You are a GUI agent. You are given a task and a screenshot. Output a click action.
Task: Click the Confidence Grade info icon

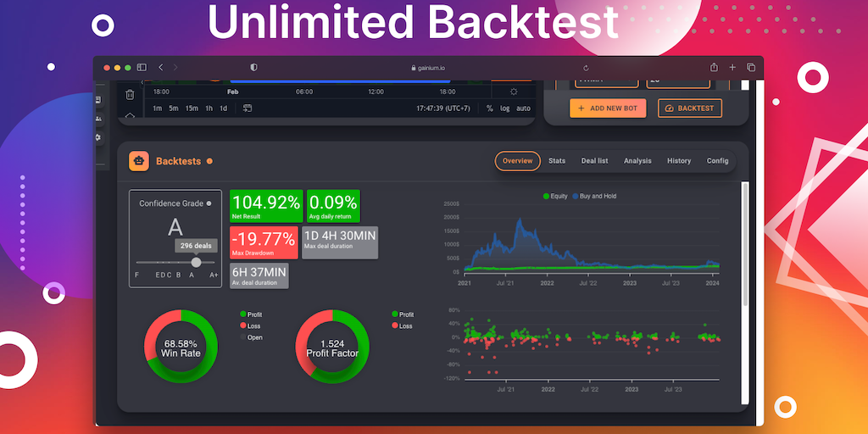point(209,203)
